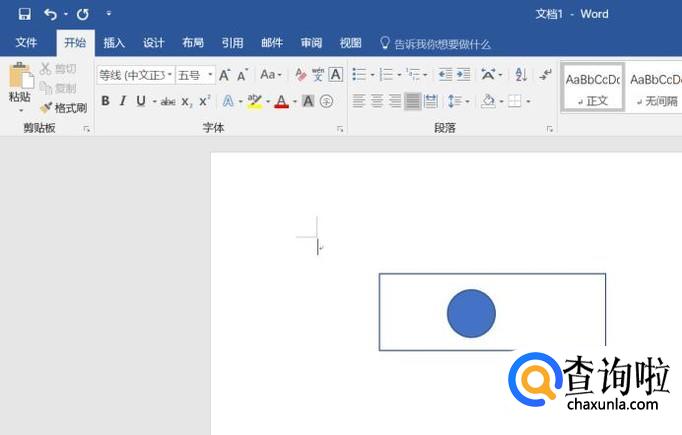
Task: Center align the text
Action: tap(377, 101)
